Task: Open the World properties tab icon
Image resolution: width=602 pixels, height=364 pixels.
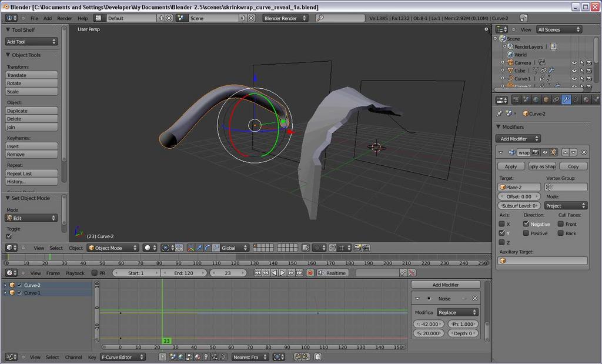Action: (x=536, y=100)
